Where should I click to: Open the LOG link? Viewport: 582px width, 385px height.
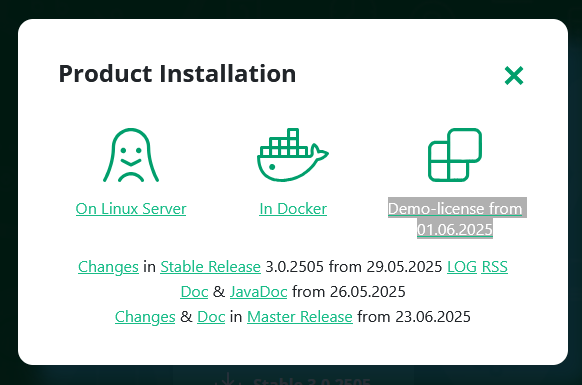point(462,267)
